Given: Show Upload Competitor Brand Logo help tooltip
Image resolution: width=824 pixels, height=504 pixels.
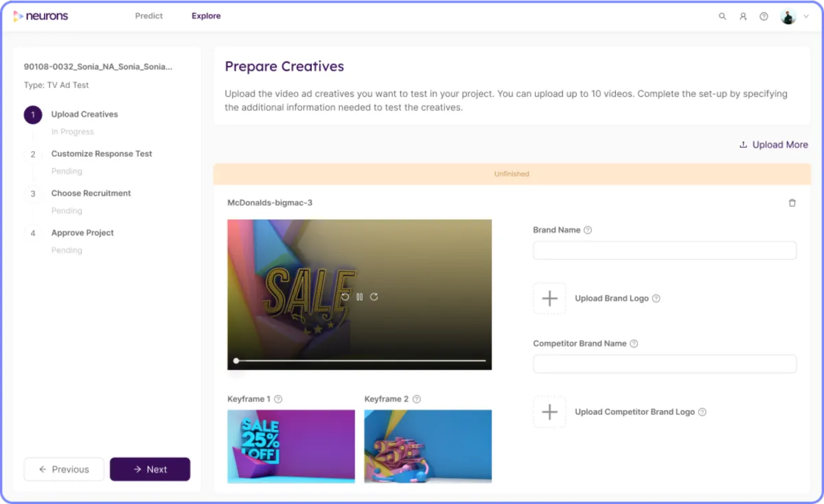Looking at the screenshot, I should click(702, 412).
